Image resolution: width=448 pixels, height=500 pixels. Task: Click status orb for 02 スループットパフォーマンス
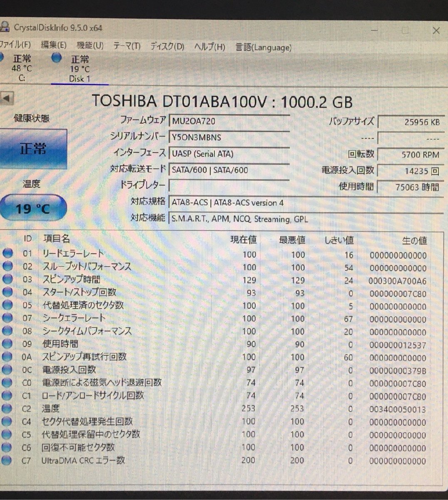pos(7,266)
